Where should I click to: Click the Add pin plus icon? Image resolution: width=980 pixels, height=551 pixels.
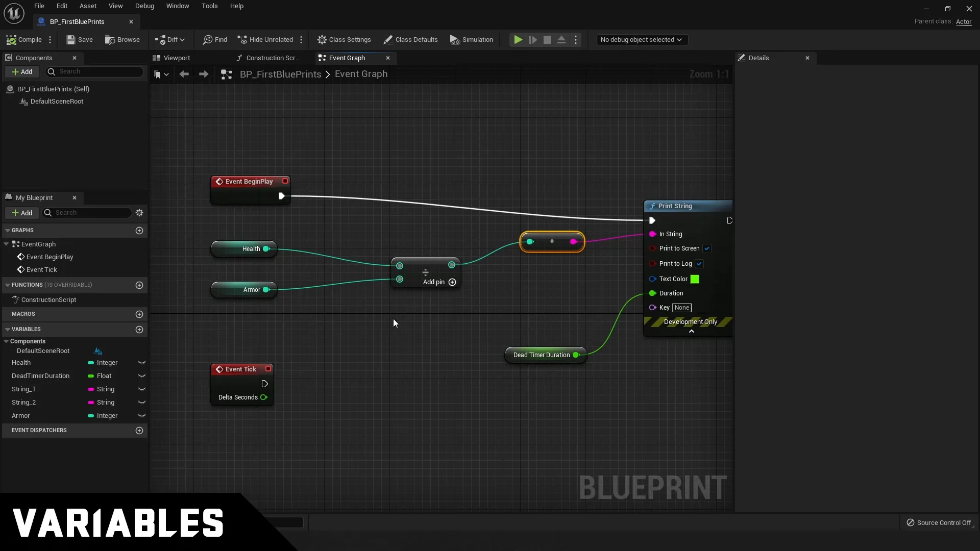pyautogui.click(x=452, y=282)
